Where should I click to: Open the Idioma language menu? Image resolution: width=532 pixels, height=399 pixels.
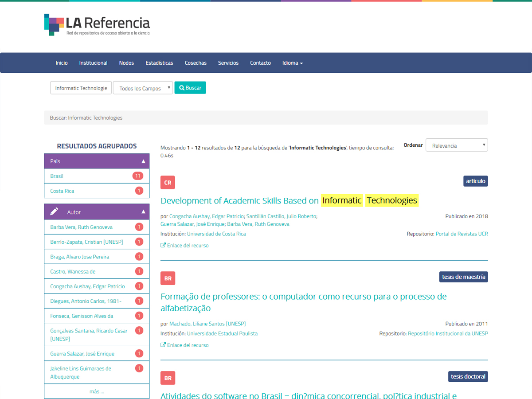pos(292,63)
